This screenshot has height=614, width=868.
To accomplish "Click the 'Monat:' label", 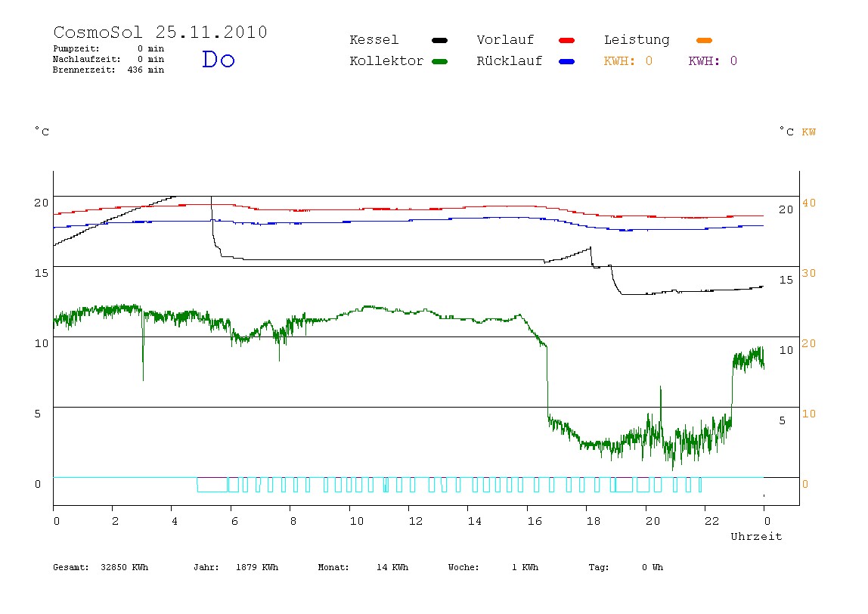I will coord(333,567).
